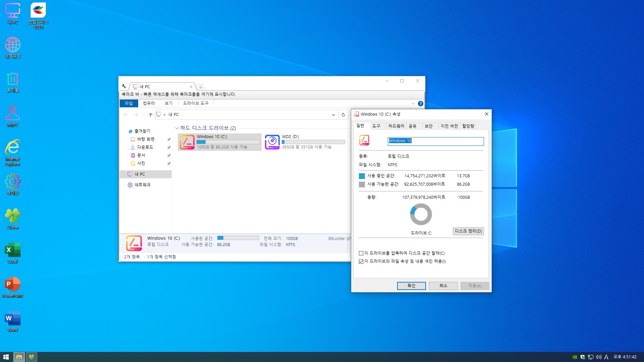Switch to the 이전 버전 properties tab
The height and width of the screenshot is (362, 644).
[x=449, y=126]
